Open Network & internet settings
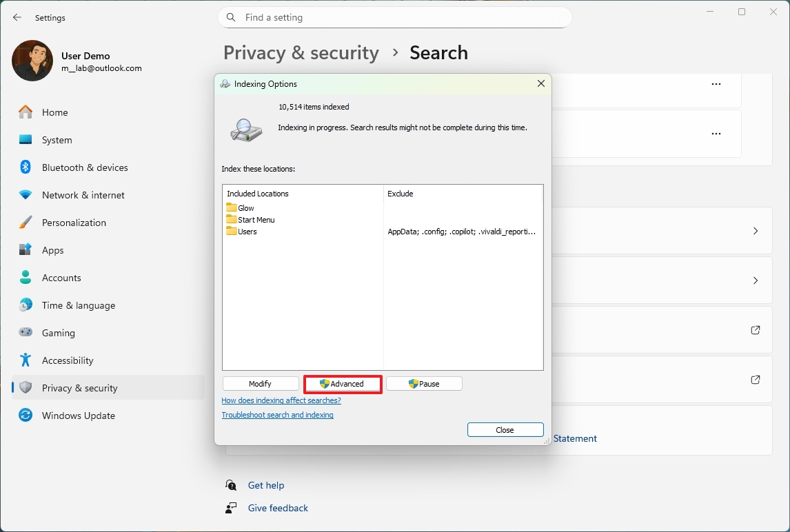 (83, 195)
